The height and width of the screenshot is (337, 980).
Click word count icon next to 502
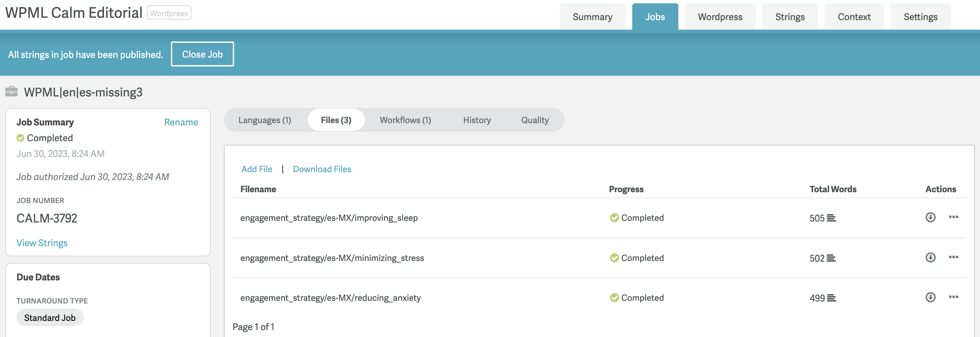831,258
